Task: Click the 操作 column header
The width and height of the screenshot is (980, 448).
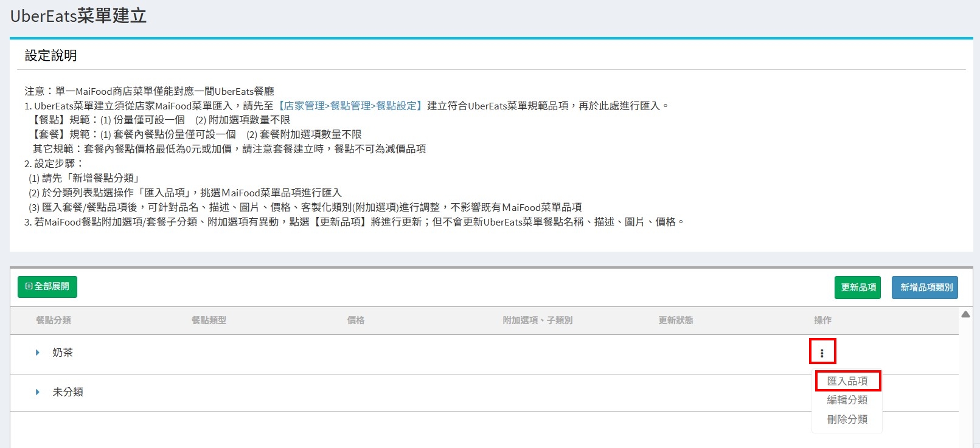Action: click(x=822, y=320)
